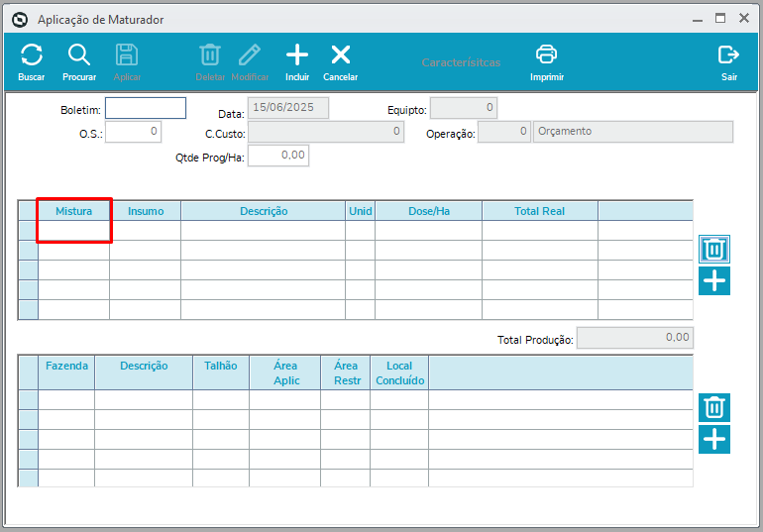
Task: Select first empty cell under Insumo
Action: pyautogui.click(x=146, y=231)
